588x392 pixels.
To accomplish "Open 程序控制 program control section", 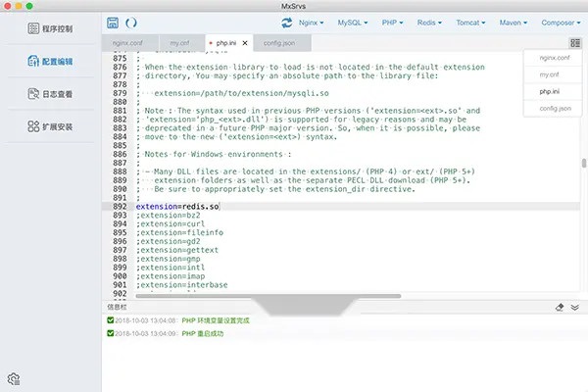I will tap(50, 28).
